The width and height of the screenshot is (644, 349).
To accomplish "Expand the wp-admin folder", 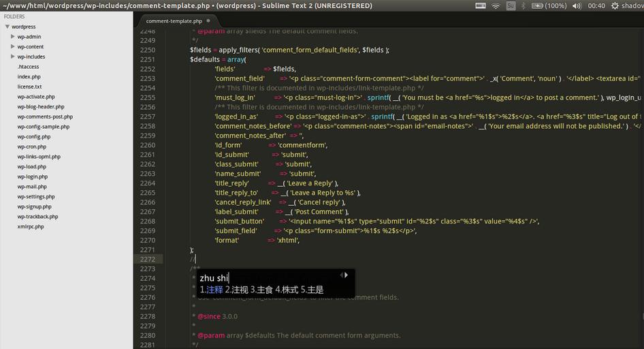I will (x=13, y=36).
